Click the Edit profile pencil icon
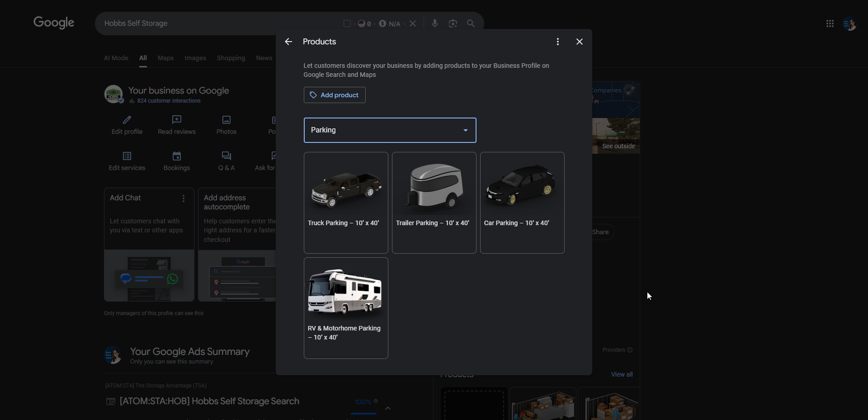The width and height of the screenshot is (868, 420). [127, 120]
